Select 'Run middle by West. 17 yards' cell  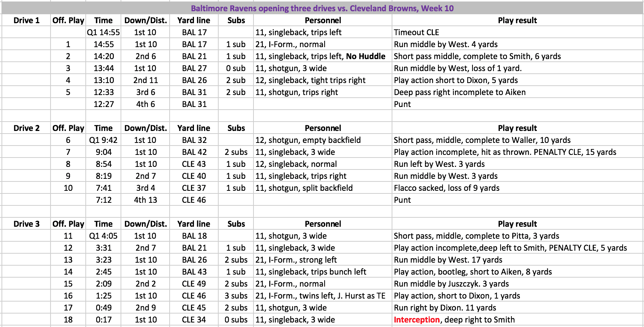tap(517, 260)
